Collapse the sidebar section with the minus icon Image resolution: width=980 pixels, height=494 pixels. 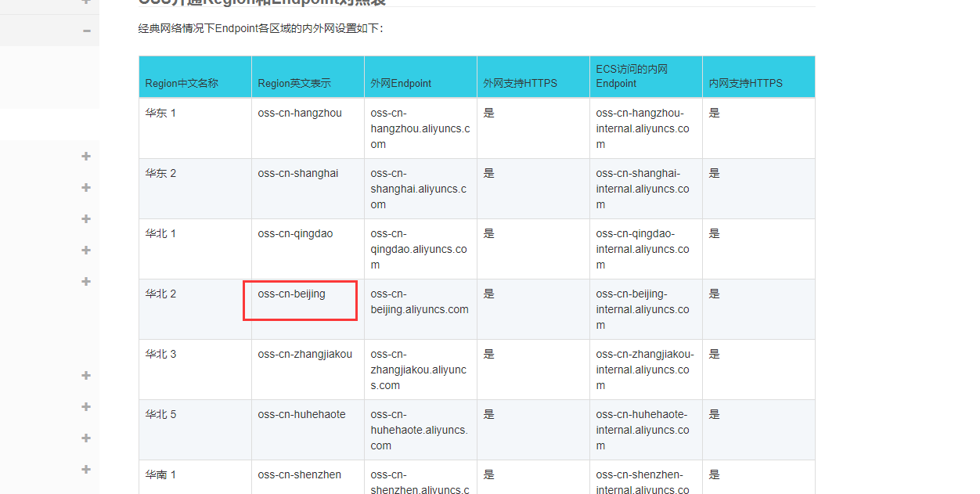[x=86, y=31]
